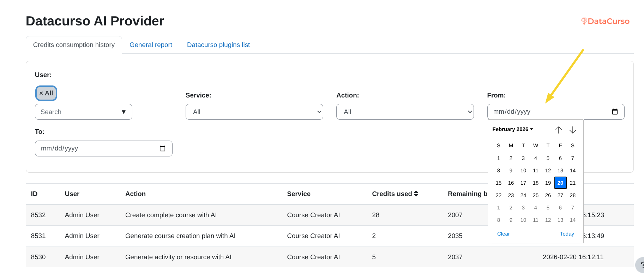The image size is (644, 273).
Task: Go to next month with down arrow
Action: coord(572,130)
